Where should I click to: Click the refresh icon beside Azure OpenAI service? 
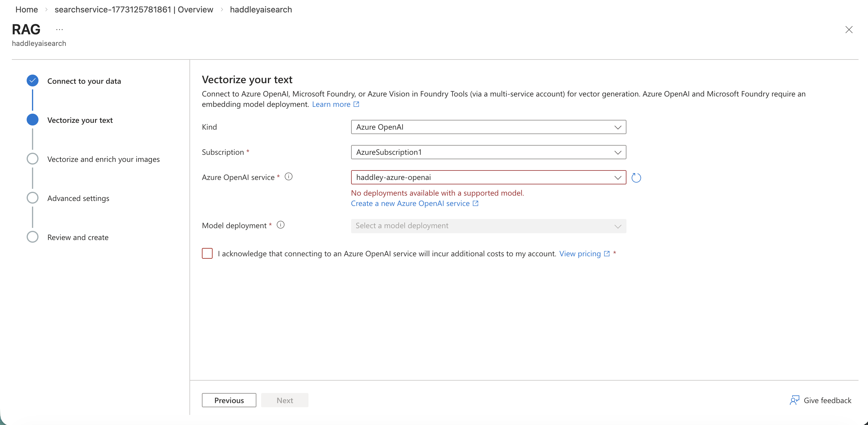pyautogui.click(x=636, y=178)
